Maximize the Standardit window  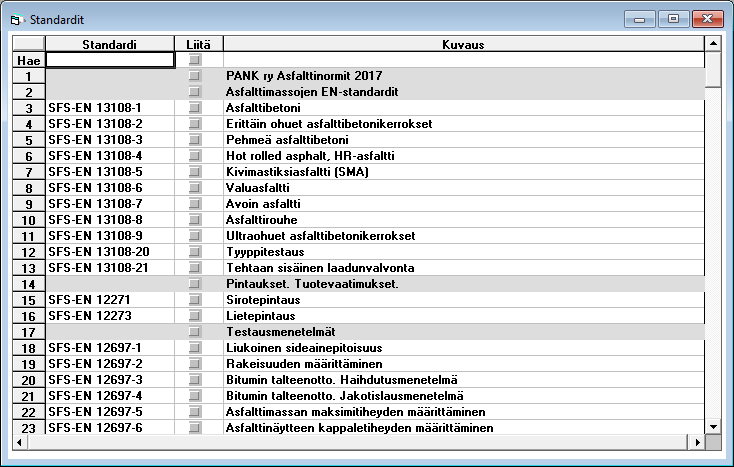pyautogui.click(x=673, y=19)
